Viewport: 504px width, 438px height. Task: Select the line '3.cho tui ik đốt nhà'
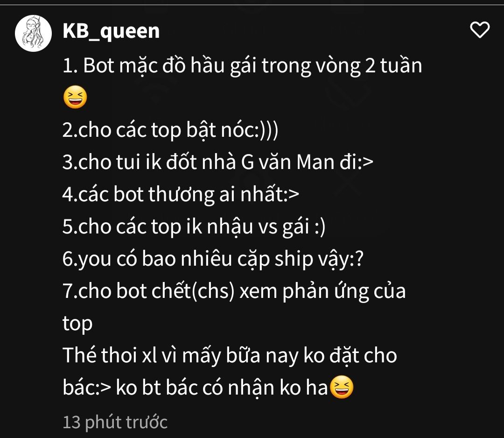click(x=218, y=162)
